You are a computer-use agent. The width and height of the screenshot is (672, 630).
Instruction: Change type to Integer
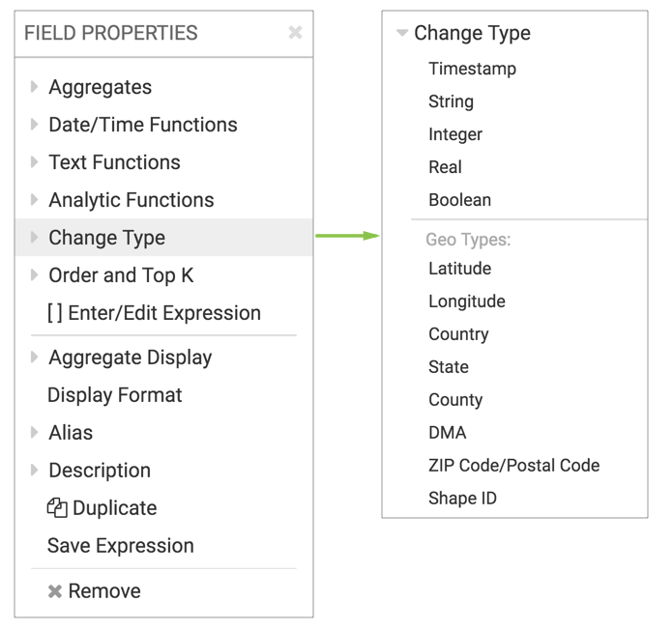click(x=454, y=134)
